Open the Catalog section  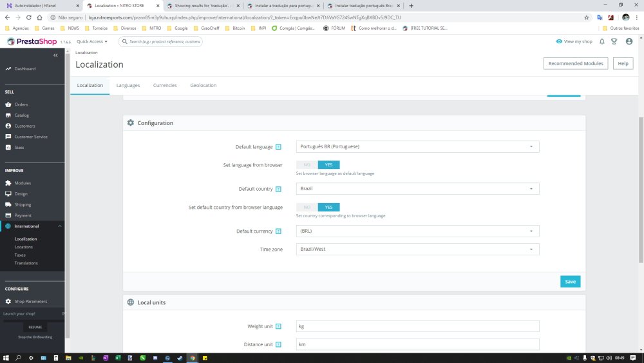click(x=21, y=115)
